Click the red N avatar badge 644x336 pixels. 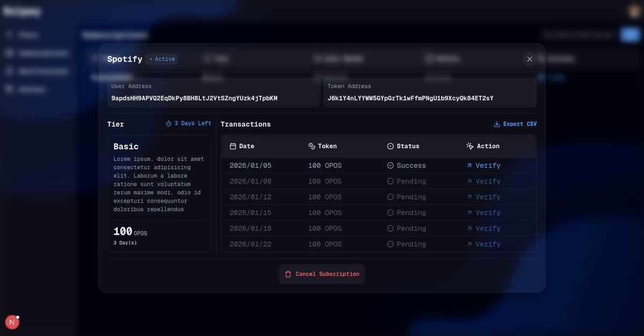12,322
